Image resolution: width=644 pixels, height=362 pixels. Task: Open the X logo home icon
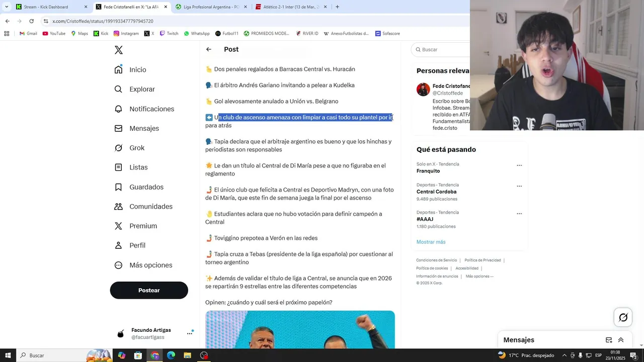click(x=118, y=50)
